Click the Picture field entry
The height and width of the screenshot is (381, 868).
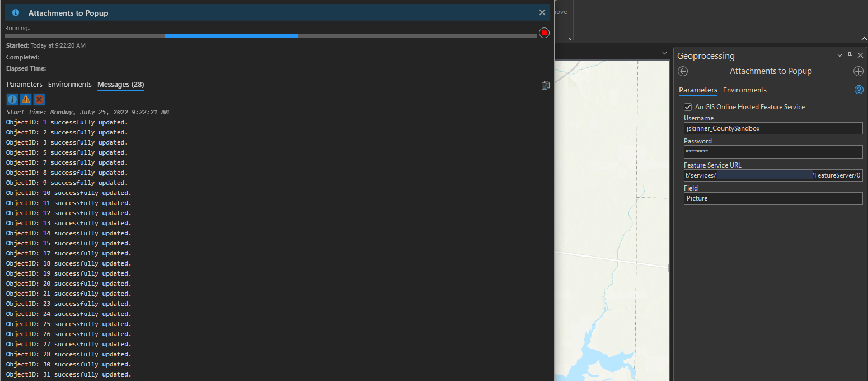point(773,198)
